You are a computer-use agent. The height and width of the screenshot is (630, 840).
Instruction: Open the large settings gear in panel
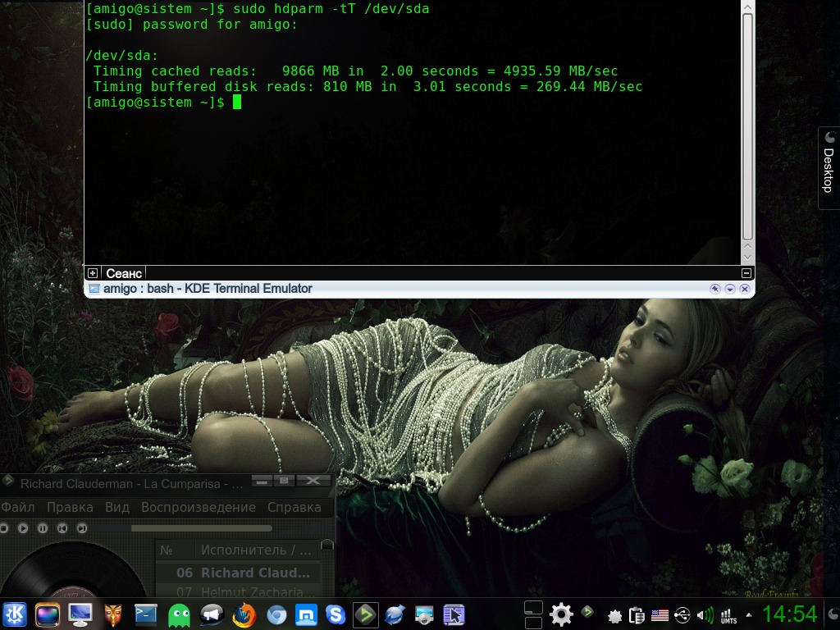(x=561, y=614)
